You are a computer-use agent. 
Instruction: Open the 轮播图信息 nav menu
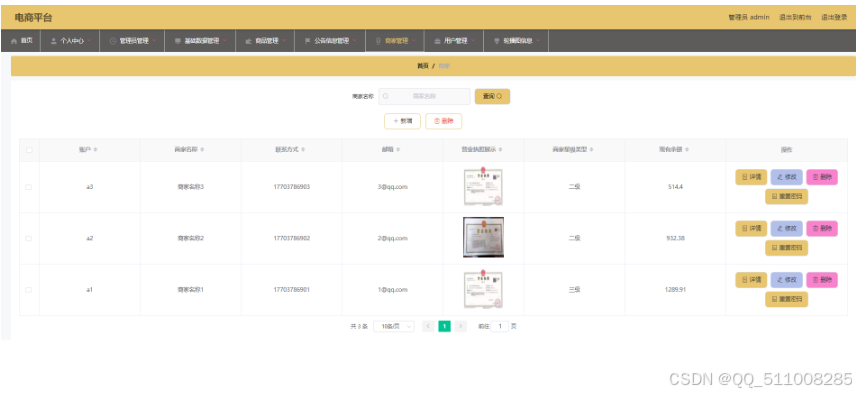516,41
